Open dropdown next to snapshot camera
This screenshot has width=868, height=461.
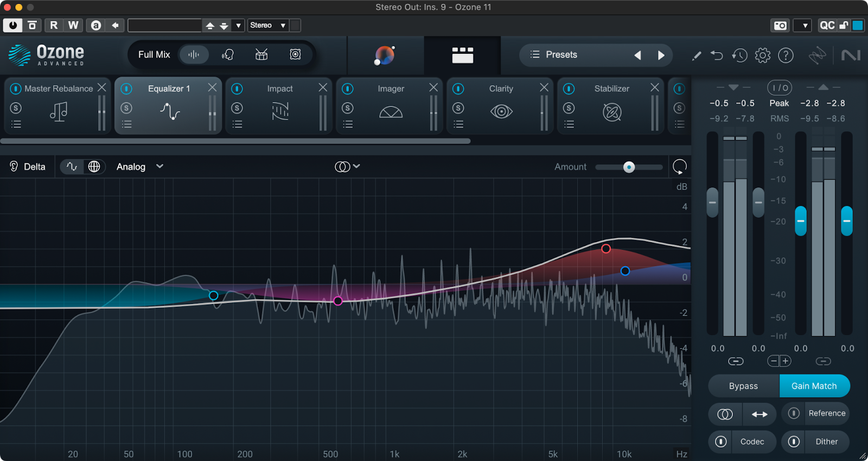802,26
